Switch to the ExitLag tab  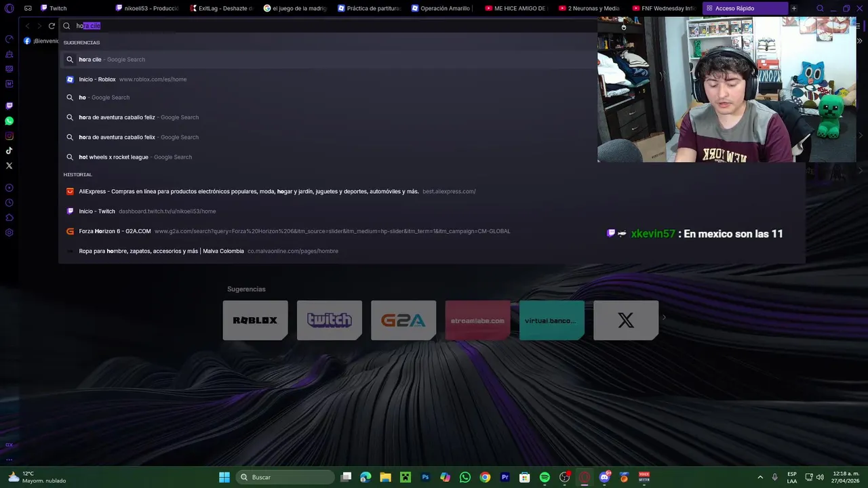[x=221, y=8]
